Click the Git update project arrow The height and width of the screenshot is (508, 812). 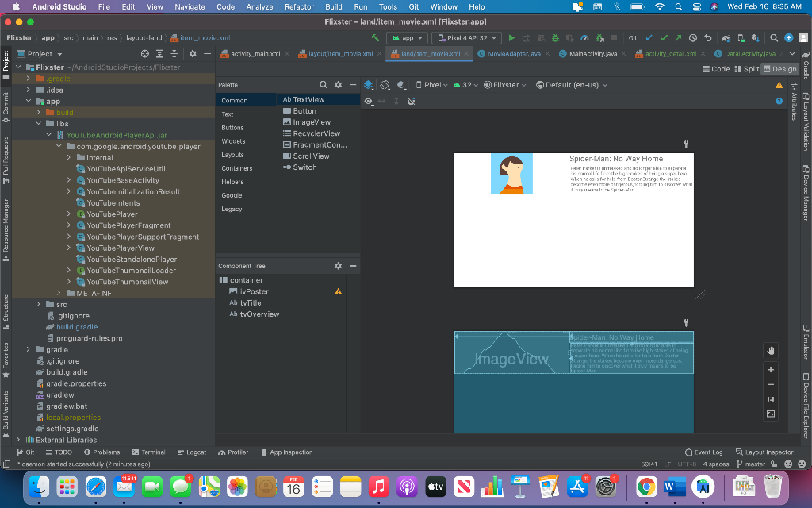[649, 38]
